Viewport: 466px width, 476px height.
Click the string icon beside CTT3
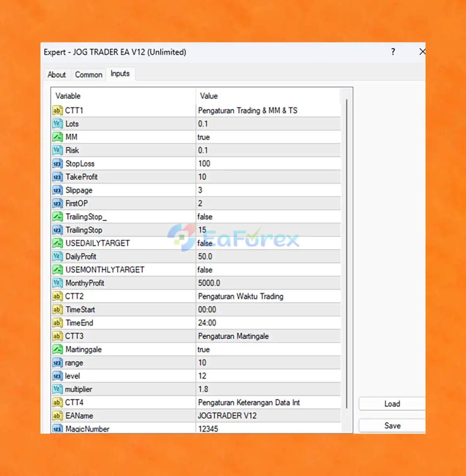coord(57,336)
